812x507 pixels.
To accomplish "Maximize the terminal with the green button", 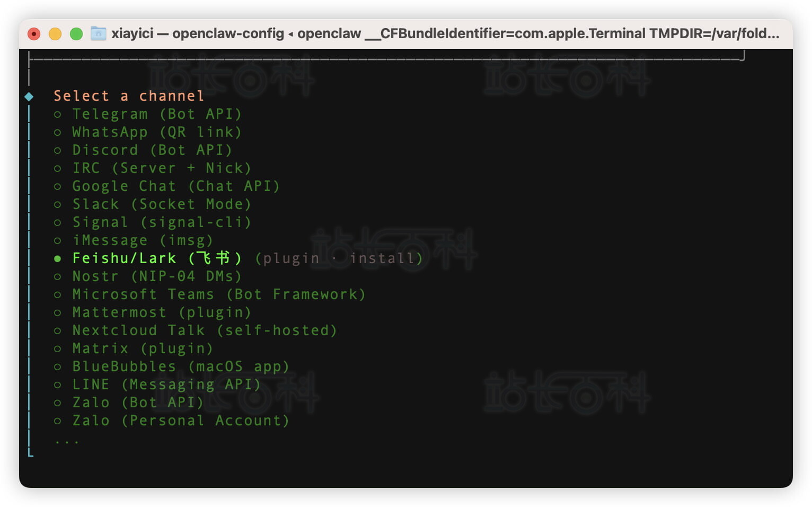I will click(x=76, y=34).
